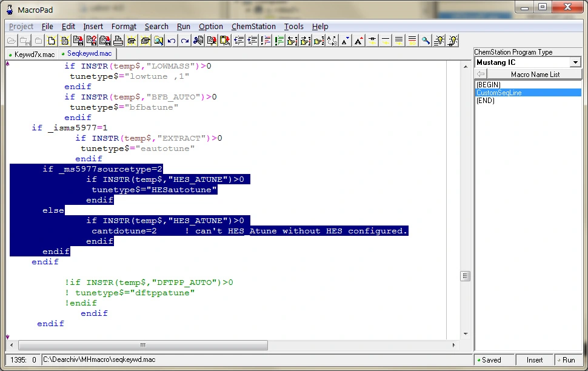Open the Help menu
Viewport: 588px width, 371px height.
320,27
